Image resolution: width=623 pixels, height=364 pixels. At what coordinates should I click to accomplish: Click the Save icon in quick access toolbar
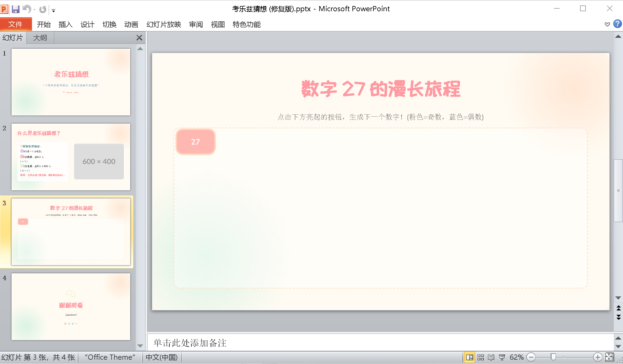(x=16, y=9)
